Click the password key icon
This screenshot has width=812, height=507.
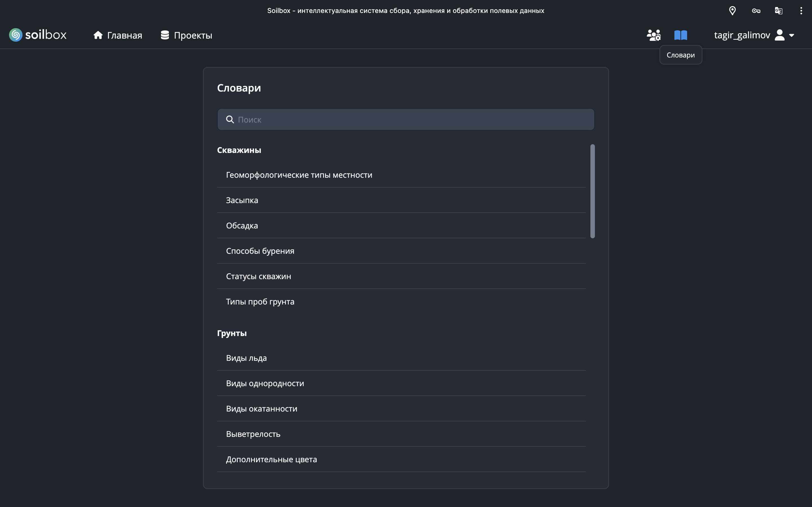[756, 11]
